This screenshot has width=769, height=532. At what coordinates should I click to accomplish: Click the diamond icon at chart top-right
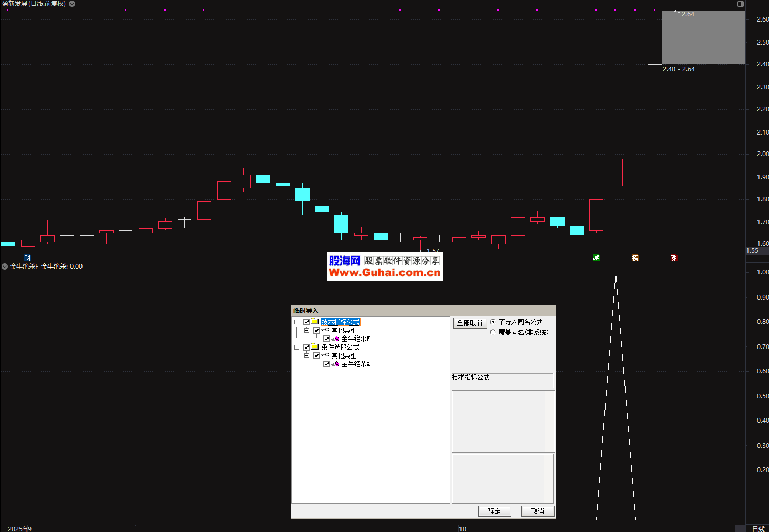tap(731, 4)
